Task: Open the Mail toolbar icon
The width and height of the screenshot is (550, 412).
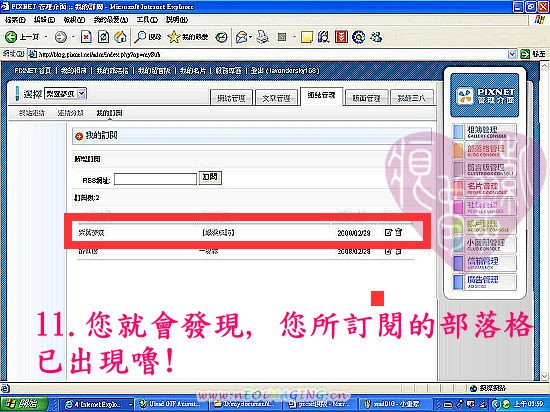Action: pos(242,37)
